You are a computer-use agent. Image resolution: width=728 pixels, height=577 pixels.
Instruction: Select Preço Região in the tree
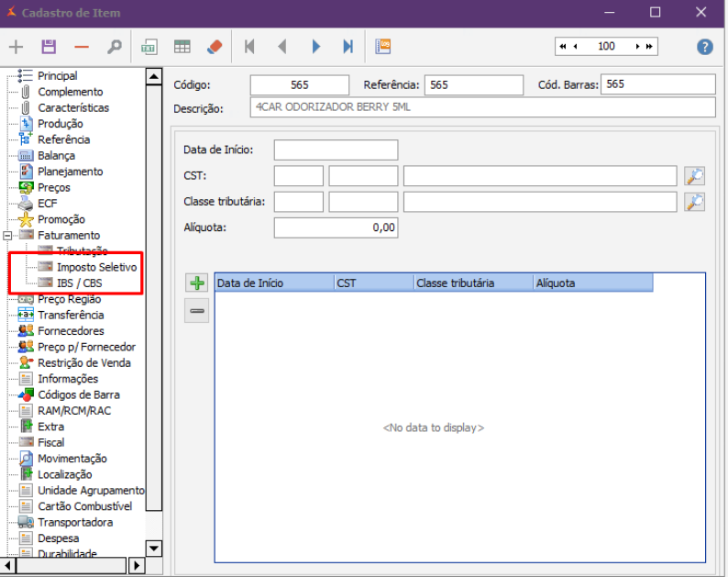pos(69,299)
